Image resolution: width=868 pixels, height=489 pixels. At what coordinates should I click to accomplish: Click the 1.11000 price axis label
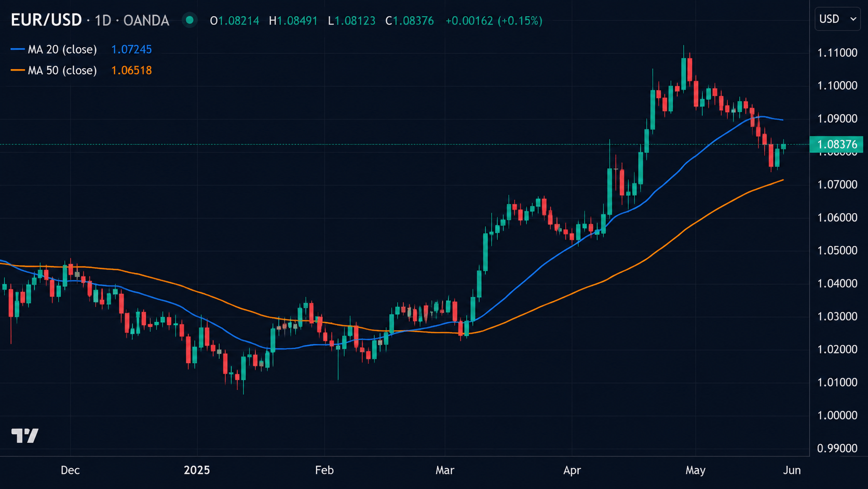pyautogui.click(x=837, y=52)
